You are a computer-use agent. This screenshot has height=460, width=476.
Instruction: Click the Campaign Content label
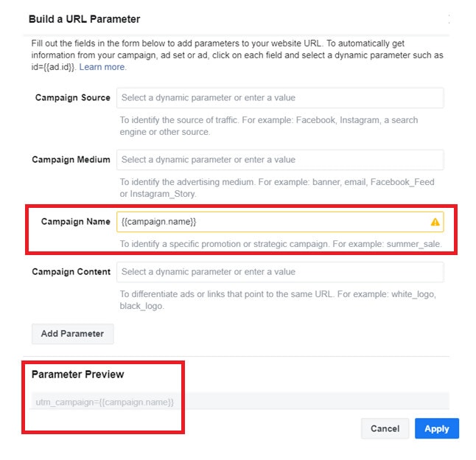(x=71, y=272)
